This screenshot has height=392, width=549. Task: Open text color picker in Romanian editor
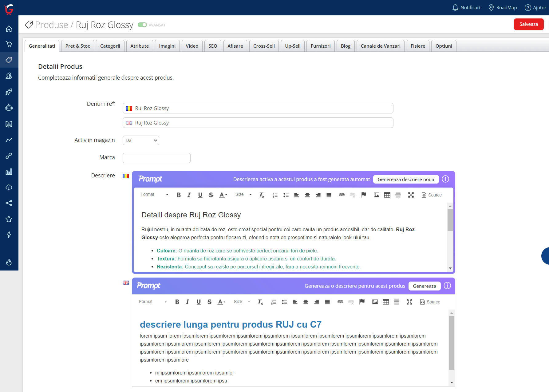[x=223, y=195]
